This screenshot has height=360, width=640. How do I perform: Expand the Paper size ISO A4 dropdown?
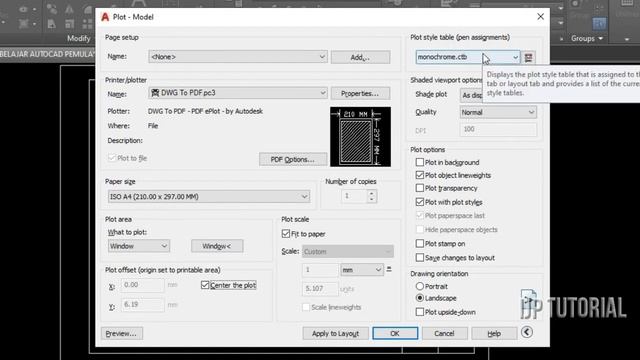pyautogui.click(x=209, y=197)
